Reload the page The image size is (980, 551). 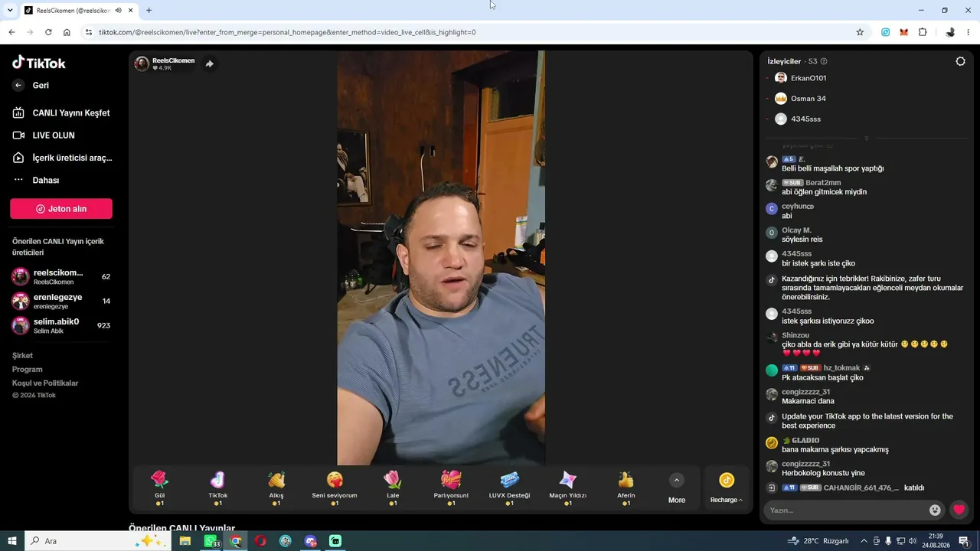pyautogui.click(x=48, y=32)
